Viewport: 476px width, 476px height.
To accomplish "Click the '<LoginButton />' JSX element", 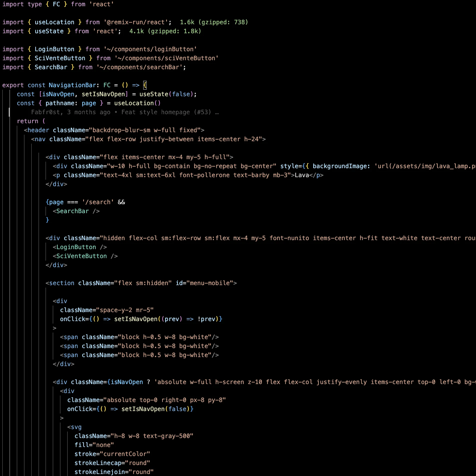I will 80,247.
